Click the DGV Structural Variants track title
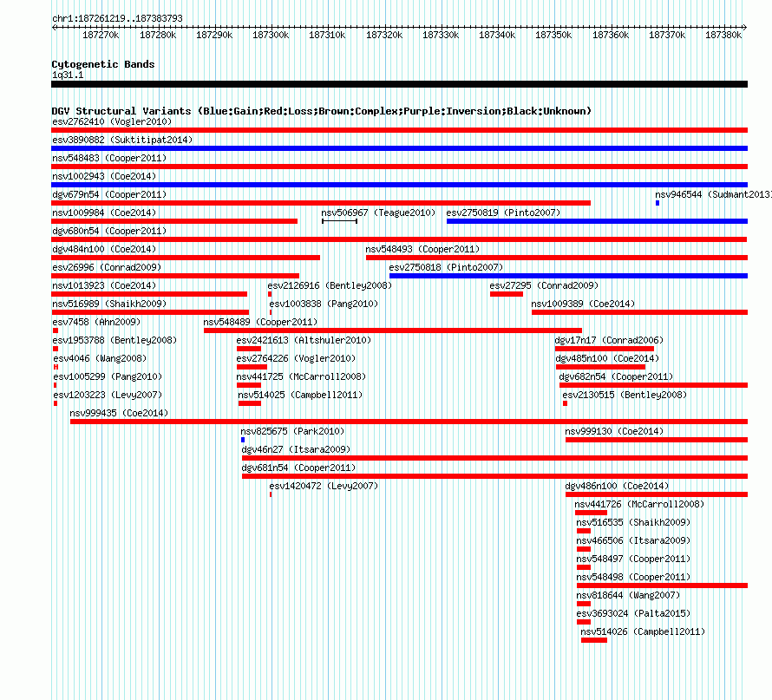The height and width of the screenshot is (700, 772). [x=322, y=111]
